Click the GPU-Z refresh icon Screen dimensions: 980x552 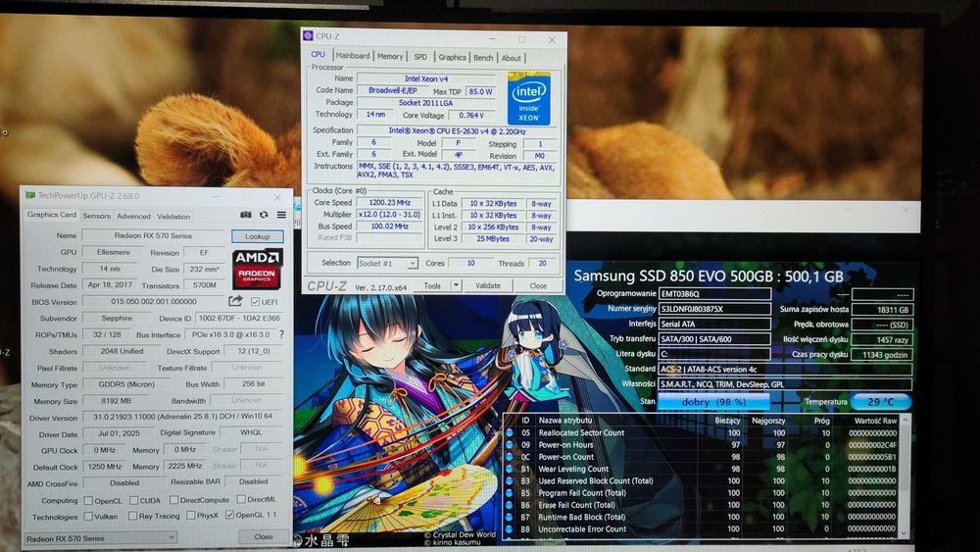[x=264, y=215]
